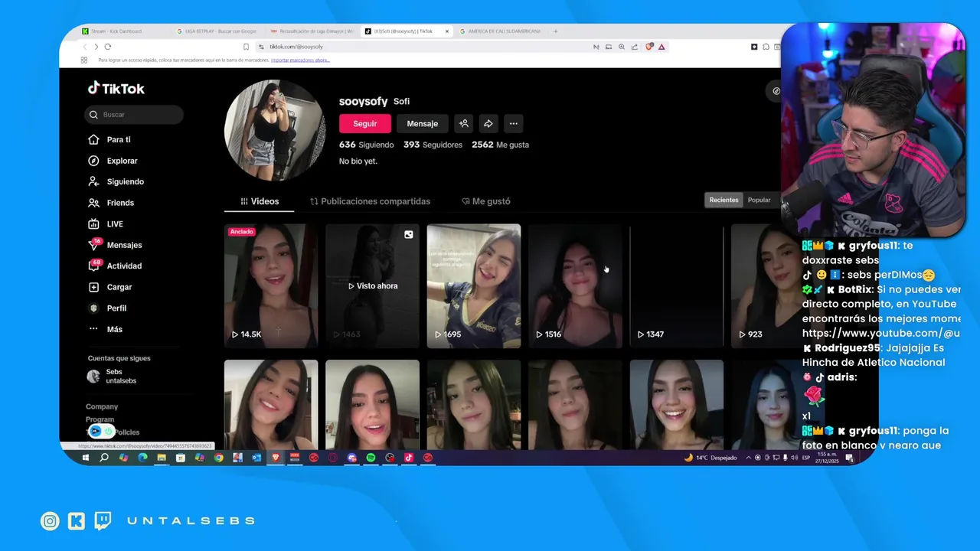This screenshot has height=551, width=980.
Task: Open a new browser tab
Action: (555, 31)
